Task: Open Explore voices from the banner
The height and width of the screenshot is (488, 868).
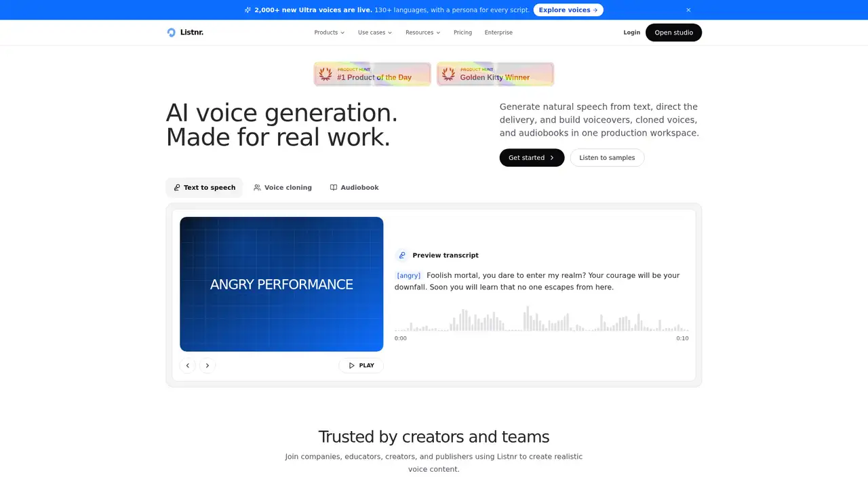Action: pos(568,10)
